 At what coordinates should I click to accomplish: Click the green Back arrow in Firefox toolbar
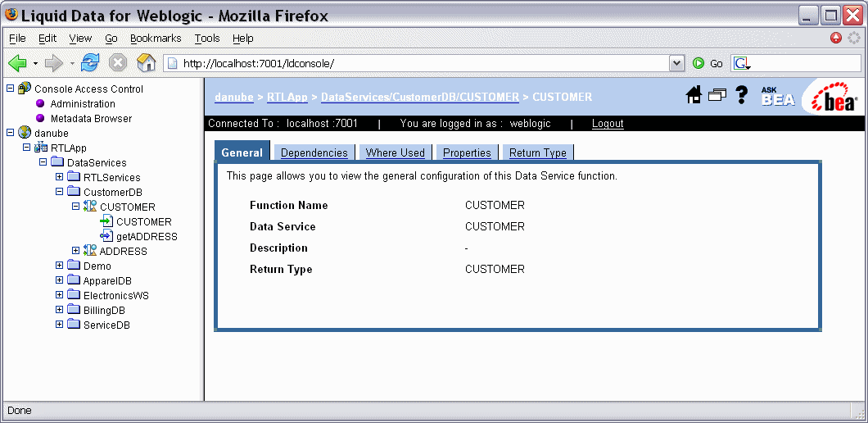coord(17,63)
